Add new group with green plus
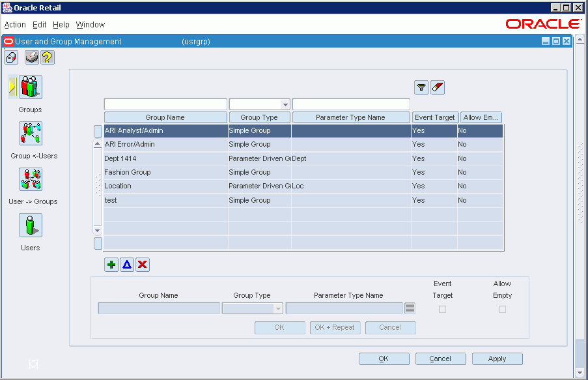This screenshot has height=380, width=588. pyautogui.click(x=111, y=265)
